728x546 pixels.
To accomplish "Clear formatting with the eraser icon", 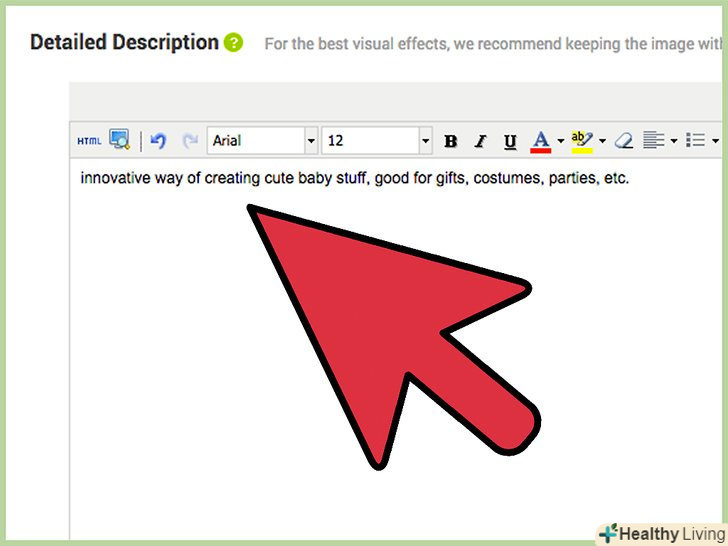I will pyautogui.click(x=624, y=140).
